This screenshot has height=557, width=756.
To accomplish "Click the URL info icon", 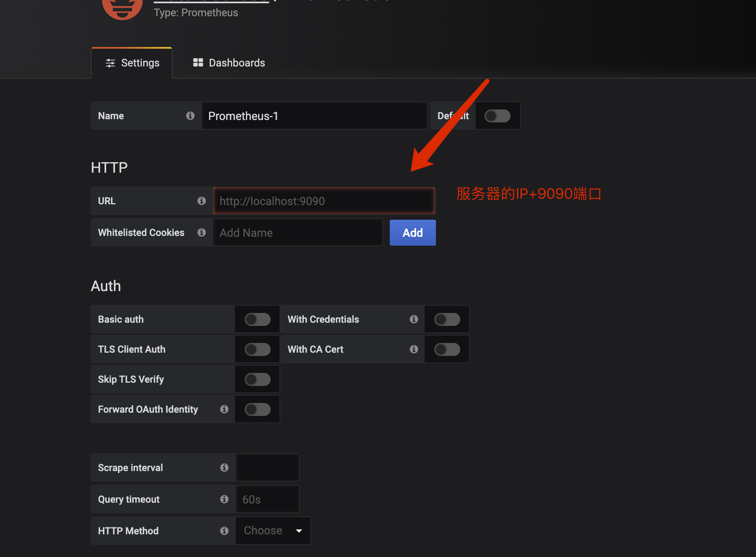I will [201, 201].
